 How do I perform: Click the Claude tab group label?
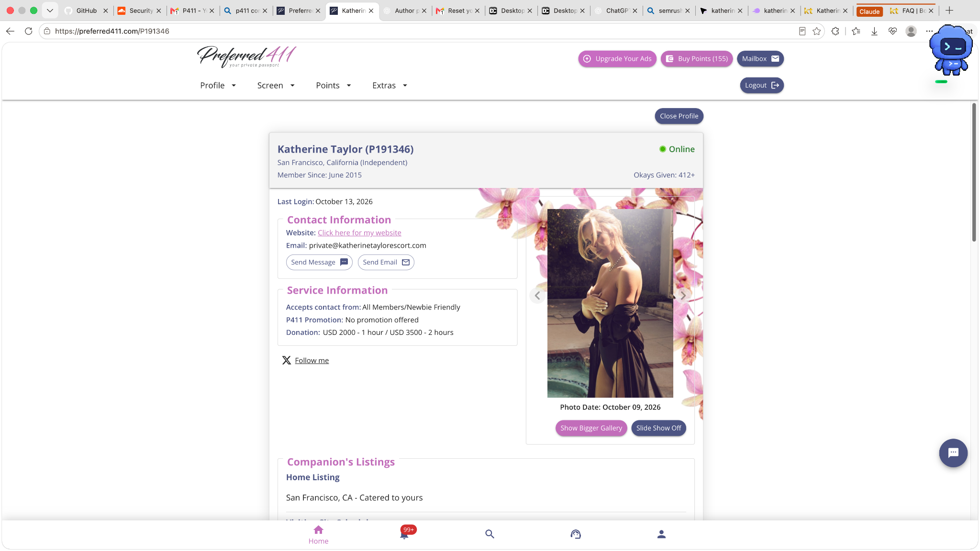pos(869,11)
